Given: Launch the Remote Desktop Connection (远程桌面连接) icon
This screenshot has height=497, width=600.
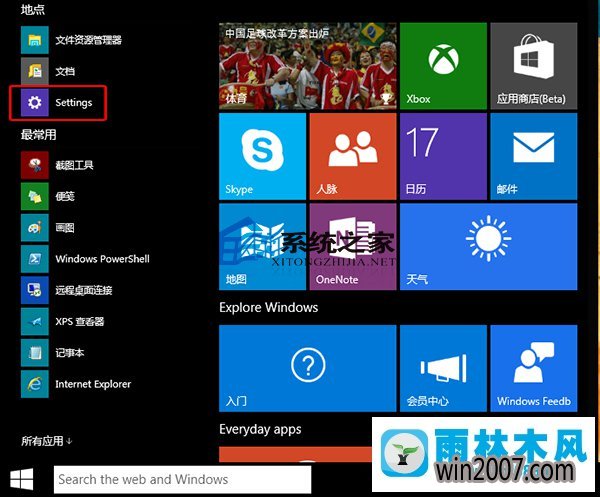Looking at the screenshot, I should (34, 290).
